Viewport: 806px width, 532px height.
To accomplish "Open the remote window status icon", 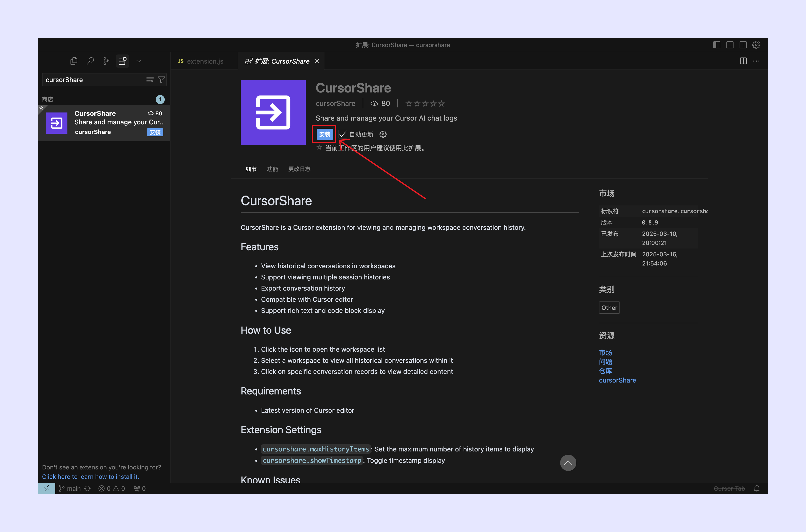I will (x=46, y=488).
